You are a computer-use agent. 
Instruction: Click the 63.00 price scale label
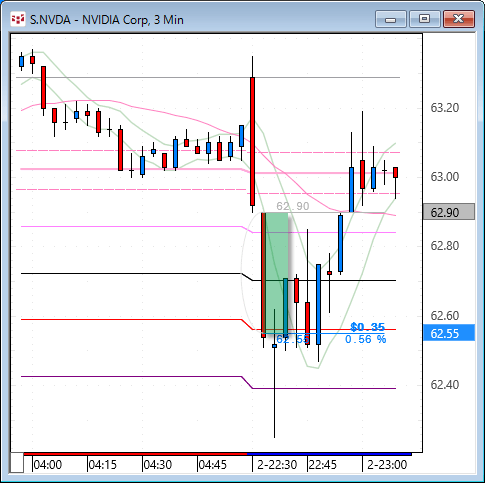point(445,177)
